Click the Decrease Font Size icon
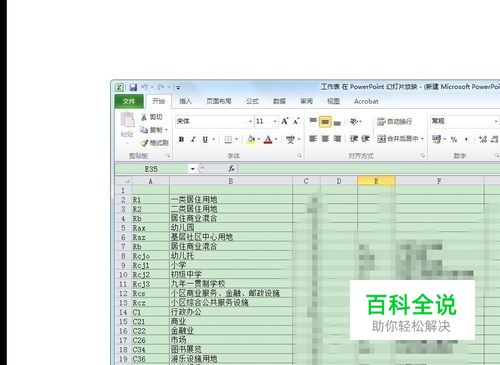 tap(296, 121)
